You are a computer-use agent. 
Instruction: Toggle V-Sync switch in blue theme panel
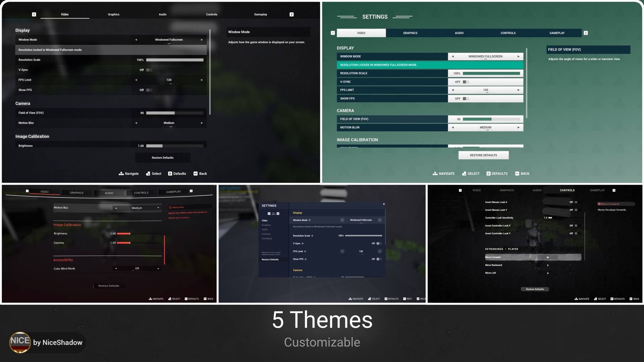[379, 243]
